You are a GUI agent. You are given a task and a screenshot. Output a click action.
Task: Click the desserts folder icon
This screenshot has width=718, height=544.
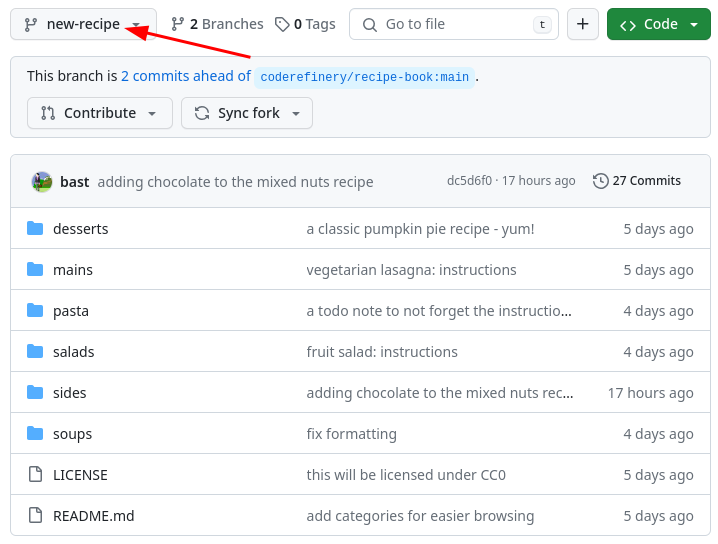pyautogui.click(x=35, y=228)
